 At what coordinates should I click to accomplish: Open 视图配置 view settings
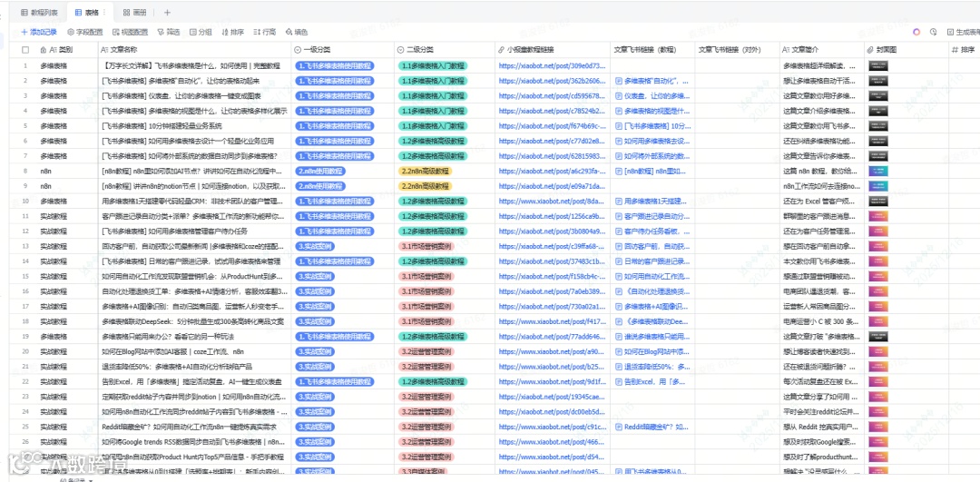[x=130, y=32]
